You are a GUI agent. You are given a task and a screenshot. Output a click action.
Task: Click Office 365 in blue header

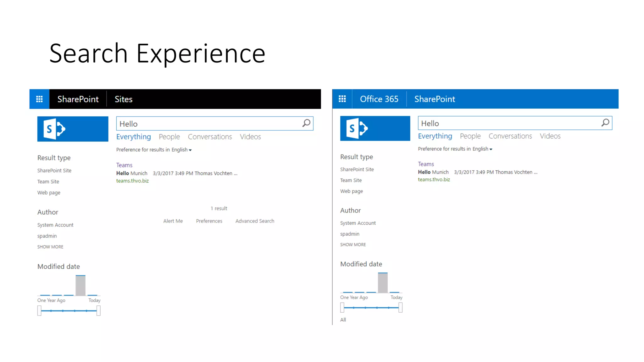coord(379,99)
